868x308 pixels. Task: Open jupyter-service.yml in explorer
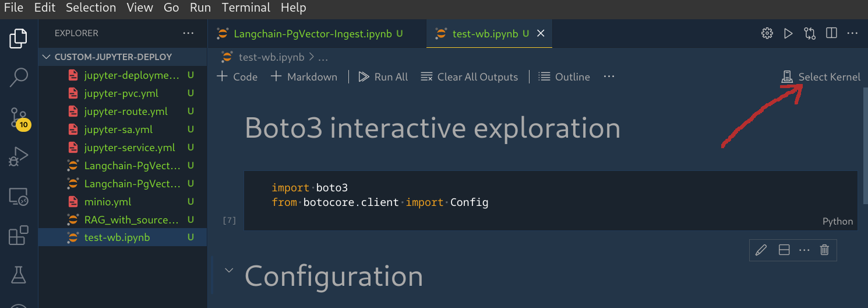[122, 148]
